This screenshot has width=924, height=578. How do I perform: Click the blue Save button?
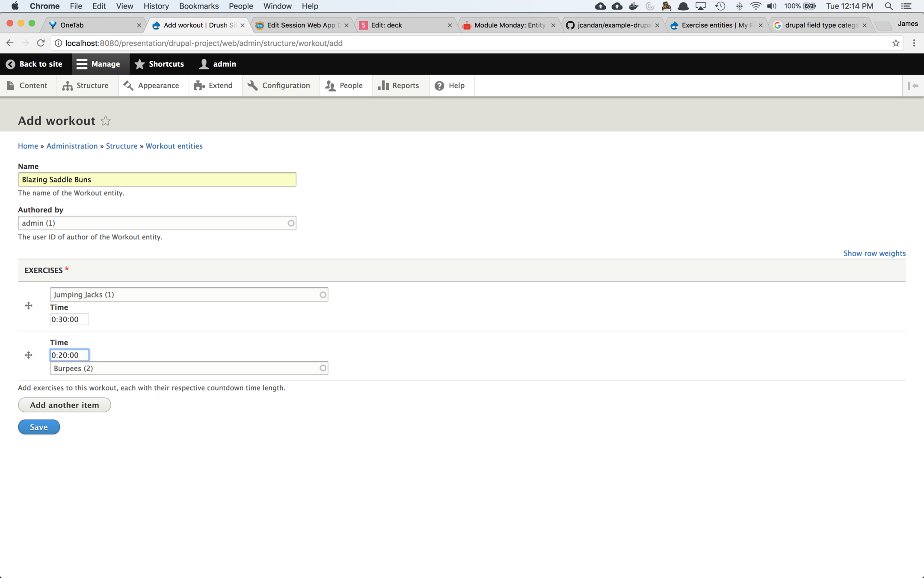(38, 427)
